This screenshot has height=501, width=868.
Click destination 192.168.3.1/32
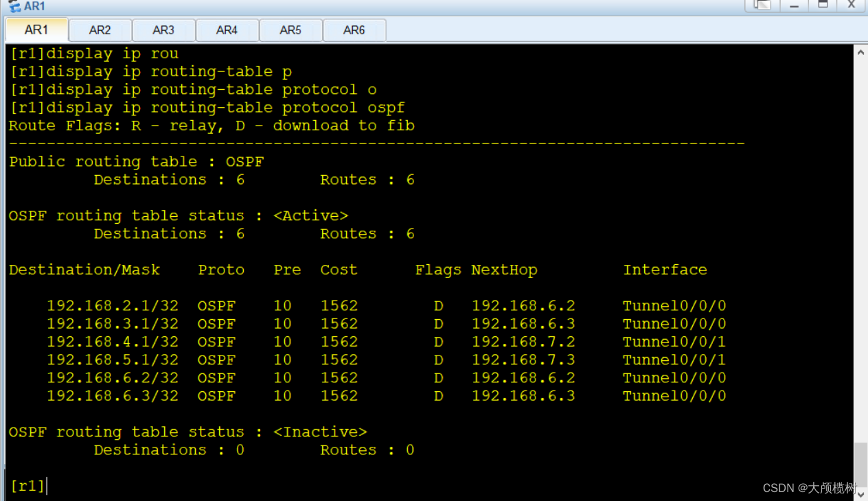click(113, 324)
